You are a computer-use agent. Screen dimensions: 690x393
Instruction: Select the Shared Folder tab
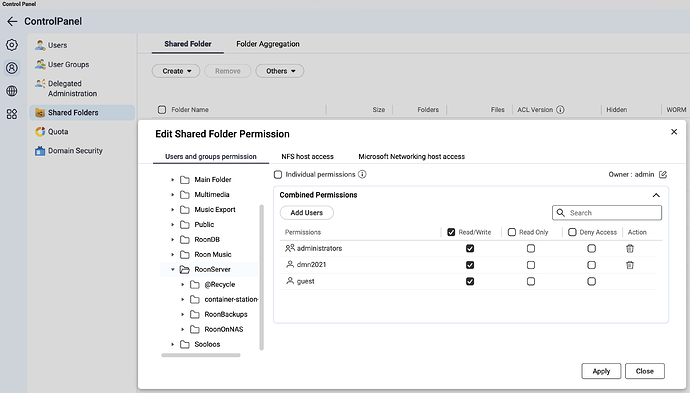pyautogui.click(x=188, y=44)
